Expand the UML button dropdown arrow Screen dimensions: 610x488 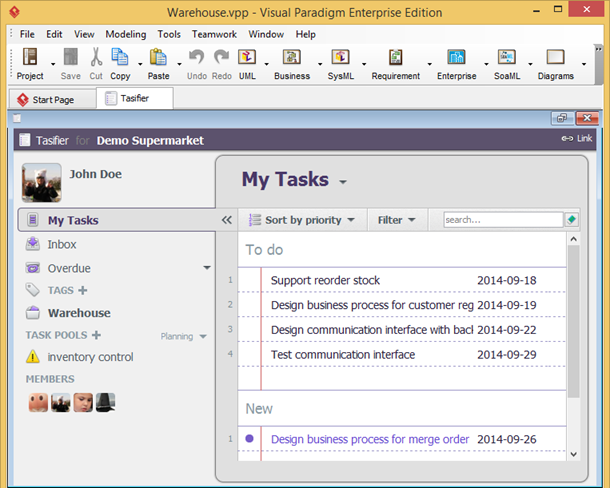coord(266,64)
